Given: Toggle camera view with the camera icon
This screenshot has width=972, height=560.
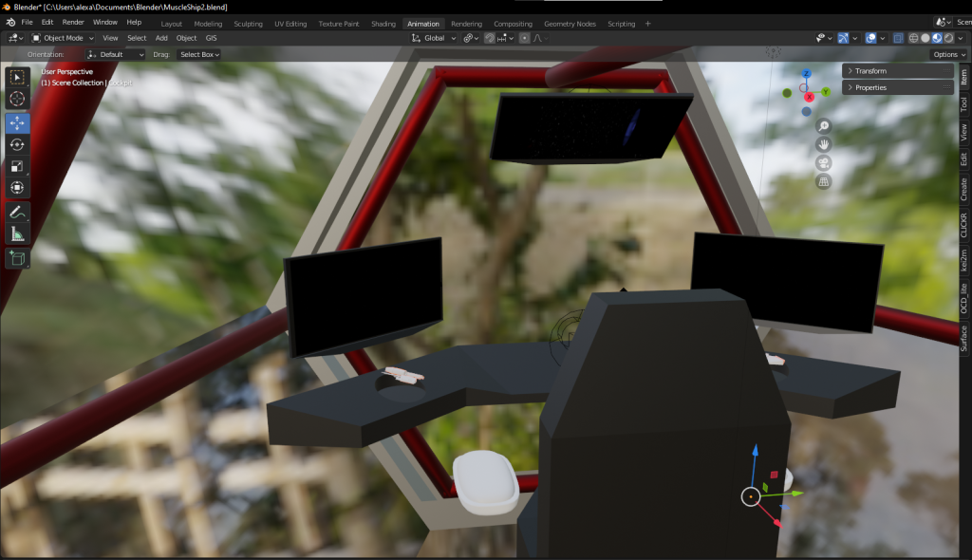Looking at the screenshot, I should [x=824, y=162].
